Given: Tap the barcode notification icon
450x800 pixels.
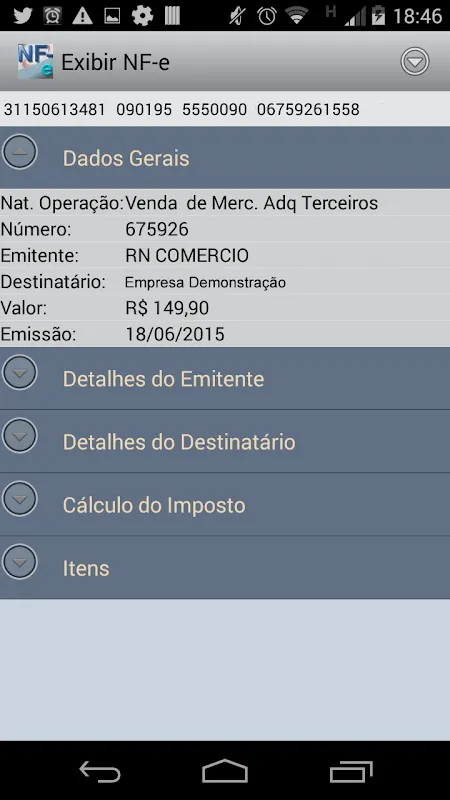Looking at the screenshot, I should [172, 16].
